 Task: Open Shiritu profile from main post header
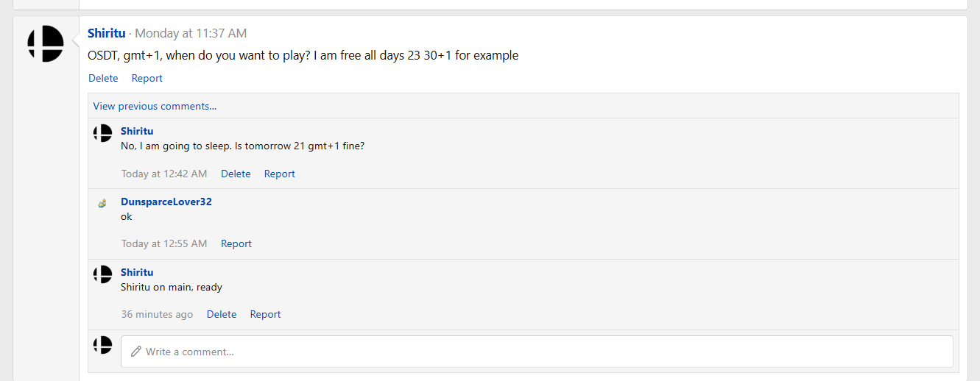click(106, 33)
